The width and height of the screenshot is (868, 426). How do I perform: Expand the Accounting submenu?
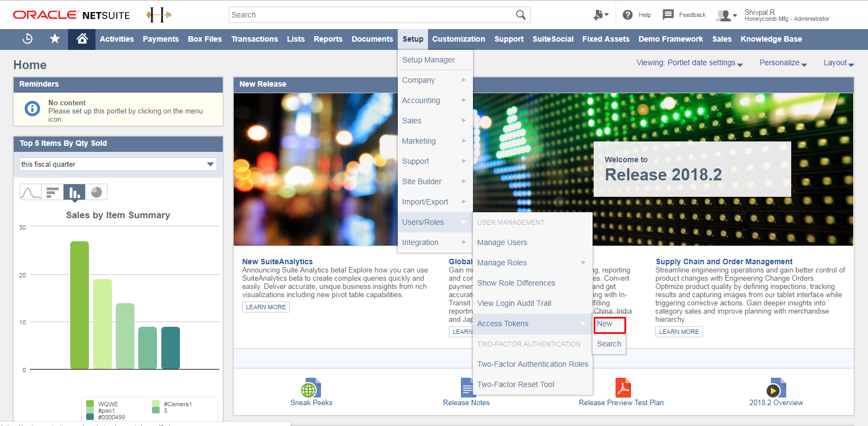pyautogui.click(x=435, y=100)
